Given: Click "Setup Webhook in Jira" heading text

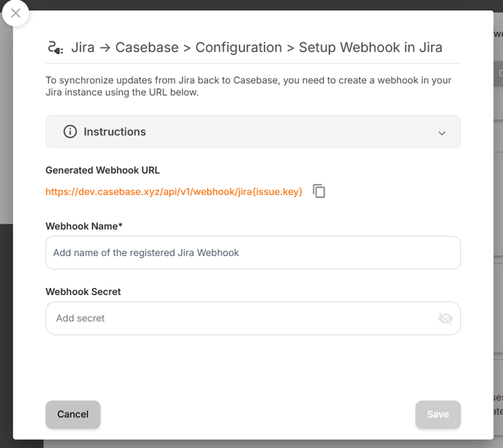Looking at the screenshot, I should (370, 48).
